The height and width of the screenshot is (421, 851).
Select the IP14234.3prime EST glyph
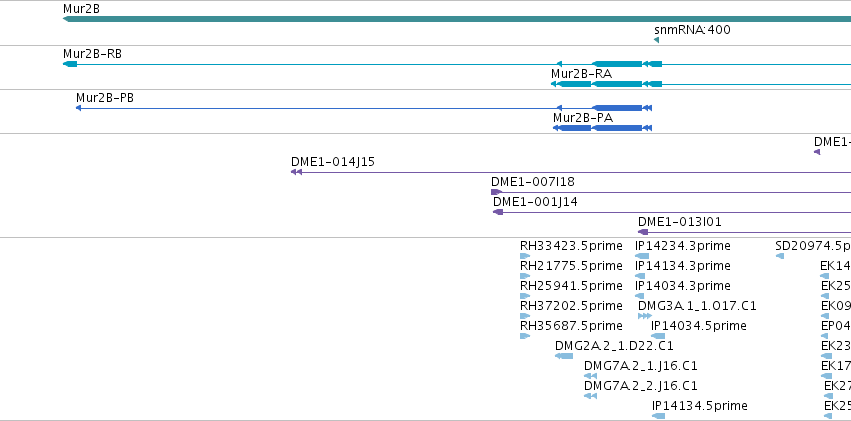642,256
